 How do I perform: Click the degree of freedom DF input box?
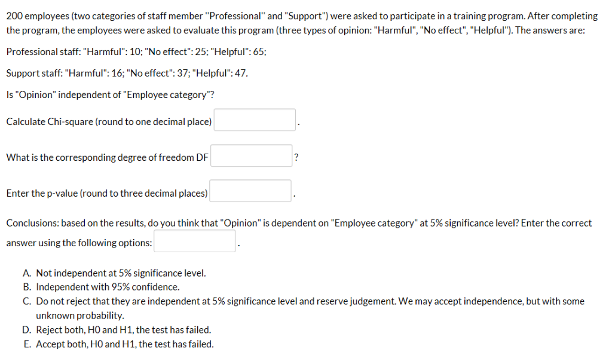click(251, 155)
